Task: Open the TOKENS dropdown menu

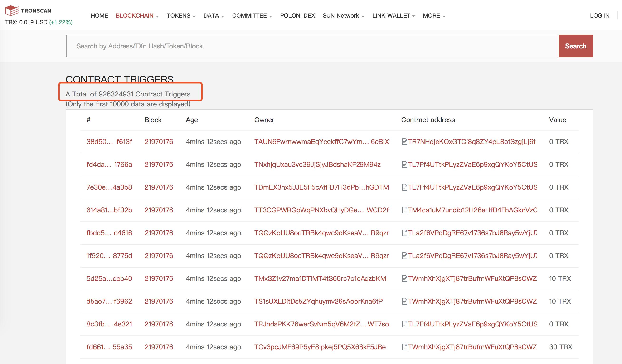Action: [x=181, y=16]
